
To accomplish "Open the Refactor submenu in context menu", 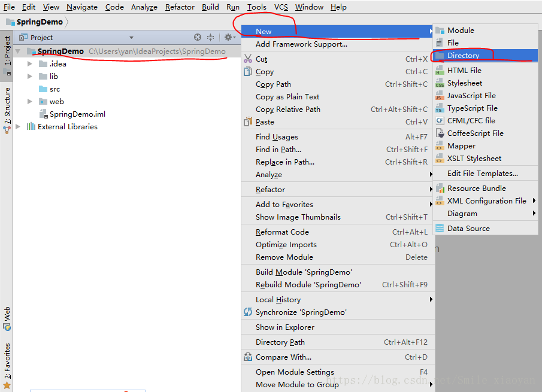I will pyautogui.click(x=338, y=189).
